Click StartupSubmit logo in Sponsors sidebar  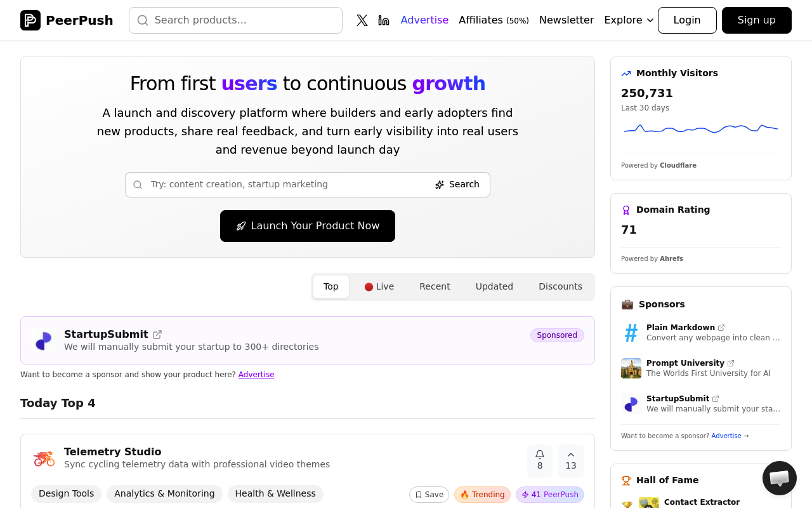pyautogui.click(x=631, y=404)
